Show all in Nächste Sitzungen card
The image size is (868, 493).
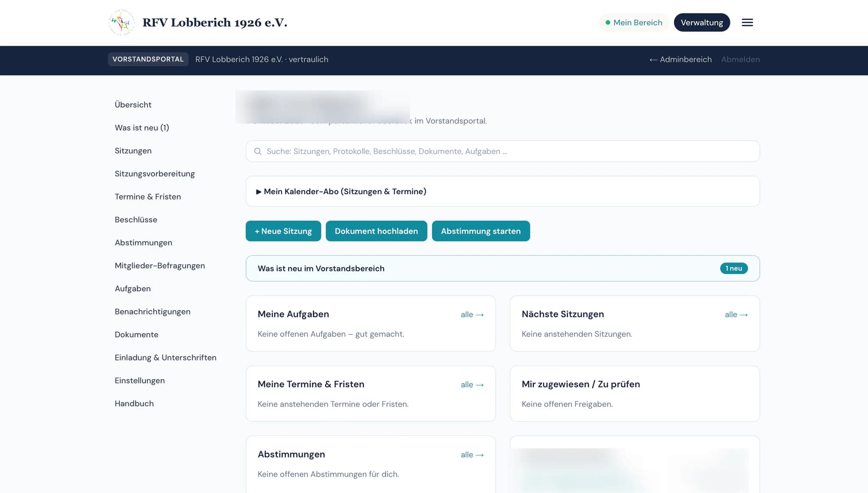pos(736,314)
